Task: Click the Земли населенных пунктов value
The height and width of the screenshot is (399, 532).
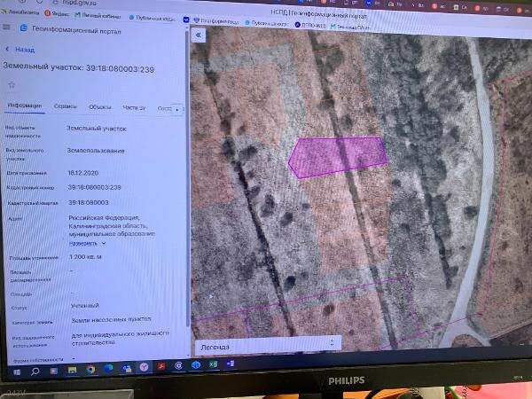Action: 111,319
